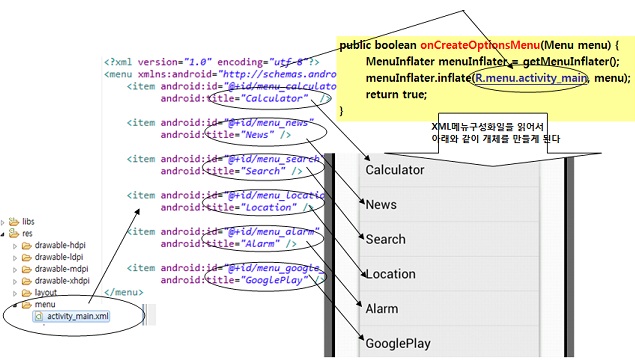The image size is (635, 363).
Task: Click R.menu.activity_main reference in code
Action: pyautogui.click(x=531, y=78)
